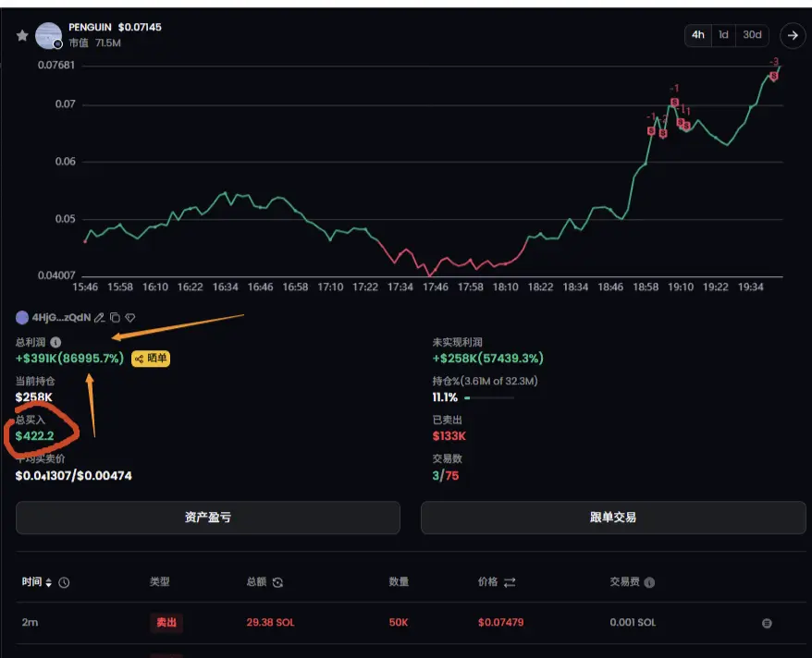
Task: Click the 11.1% holding value
Action: point(445,397)
